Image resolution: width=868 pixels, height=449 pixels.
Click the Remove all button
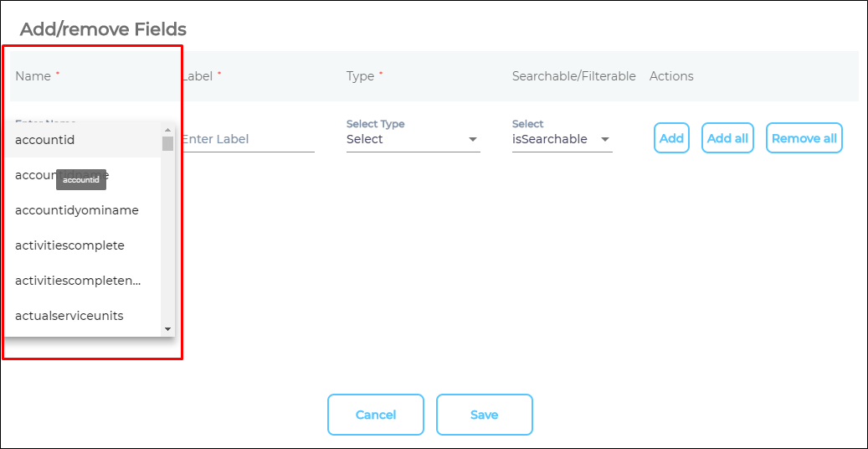tap(804, 138)
